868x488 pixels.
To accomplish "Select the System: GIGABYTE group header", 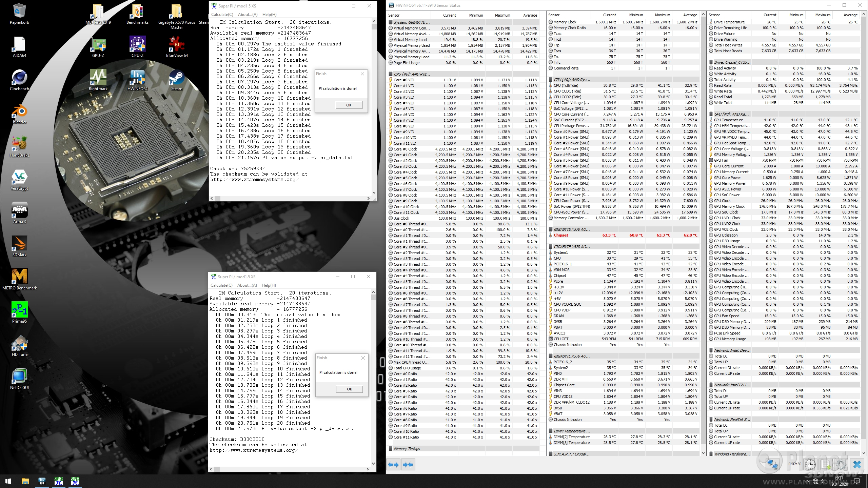I will pyautogui.click(x=463, y=22).
